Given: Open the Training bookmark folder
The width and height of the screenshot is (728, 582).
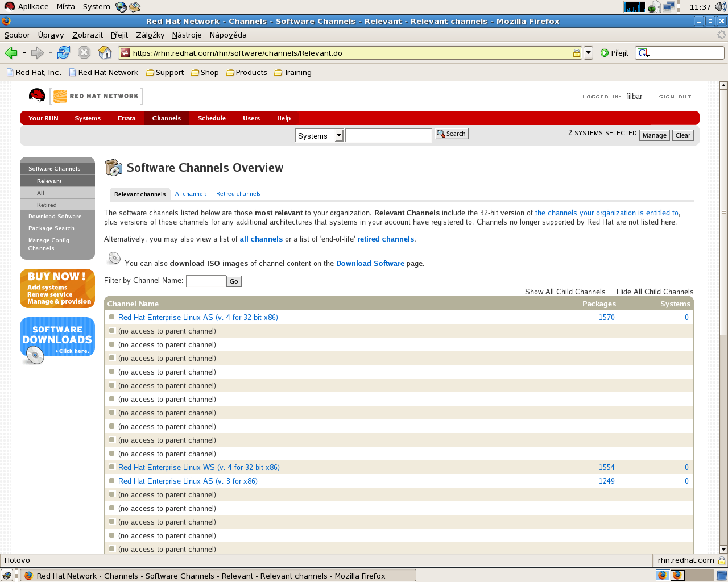Looking at the screenshot, I should [292, 72].
